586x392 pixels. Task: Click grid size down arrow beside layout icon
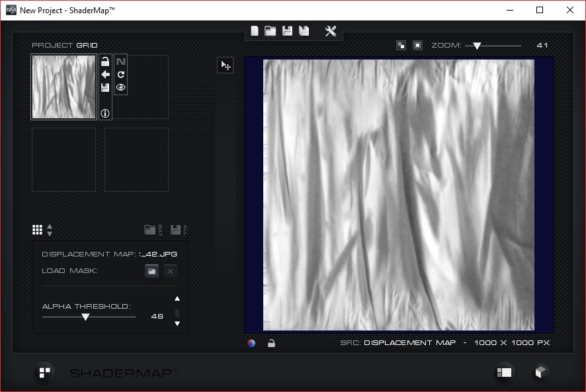pos(50,233)
